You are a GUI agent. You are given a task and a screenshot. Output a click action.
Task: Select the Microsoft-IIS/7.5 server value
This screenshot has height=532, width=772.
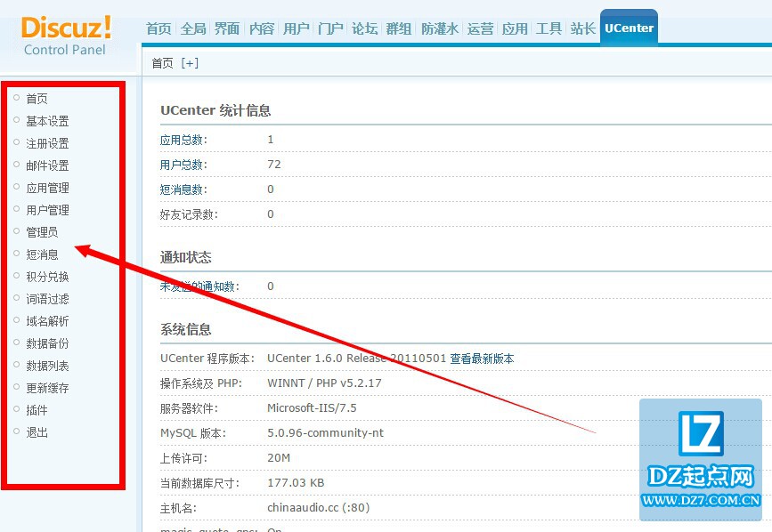coord(312,408)
